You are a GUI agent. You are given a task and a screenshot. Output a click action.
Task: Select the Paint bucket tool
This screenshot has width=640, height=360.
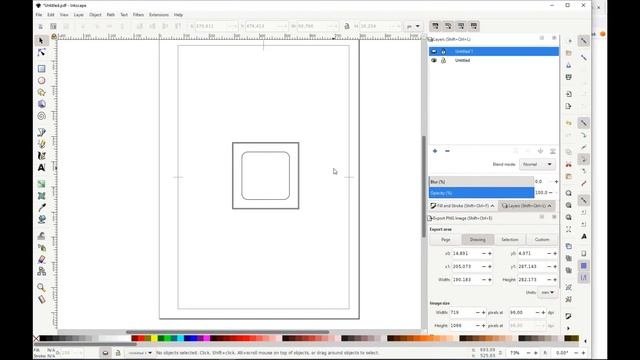[x=41, y=219]
